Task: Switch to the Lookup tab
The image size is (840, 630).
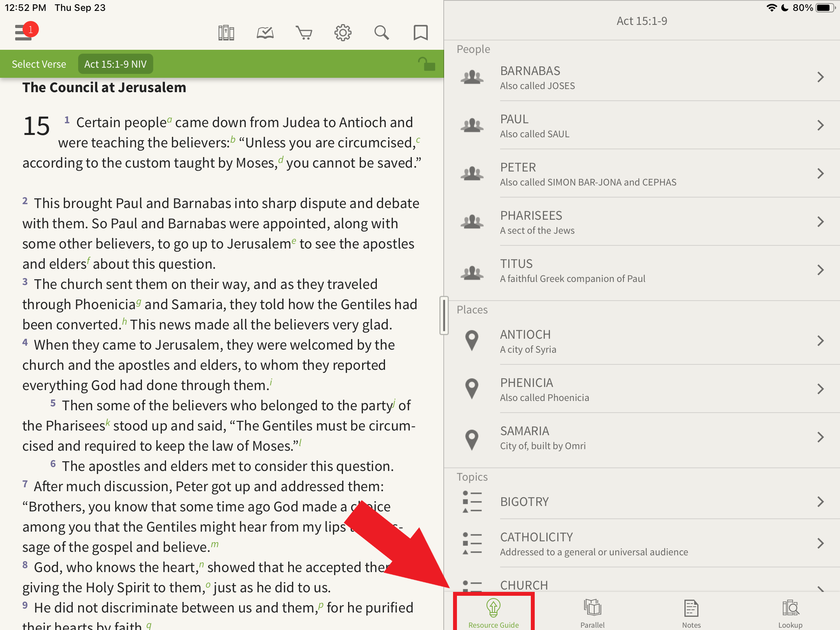Action: (x=790, y=614)
